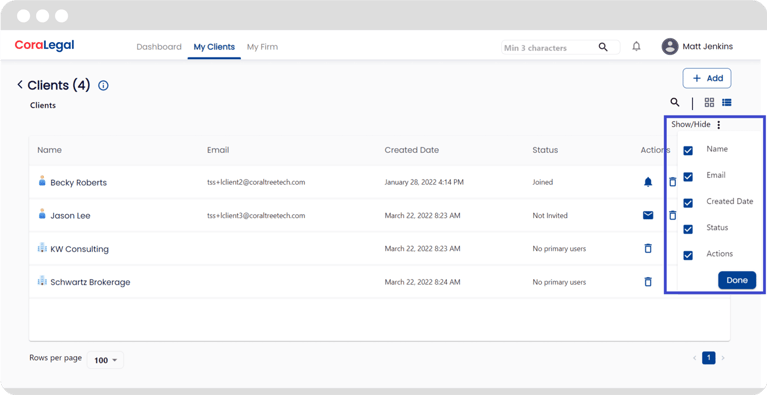Click KW Consulting's No primary users status
Screen dimensions: 767x395
559,249
